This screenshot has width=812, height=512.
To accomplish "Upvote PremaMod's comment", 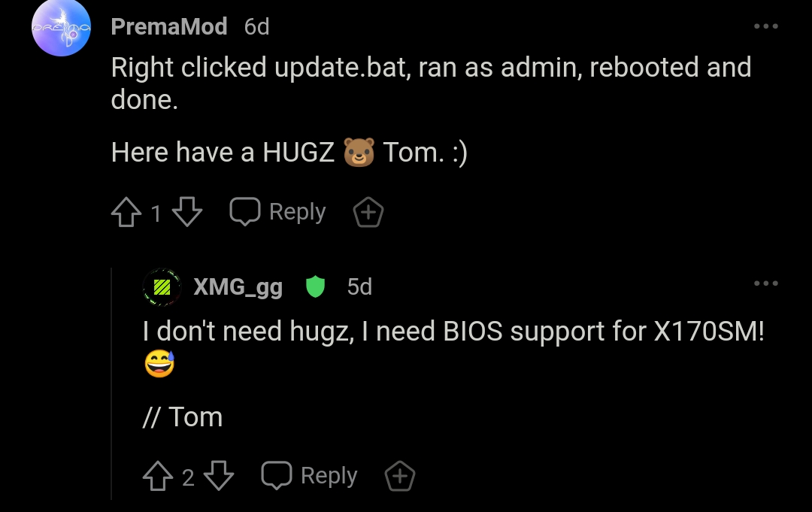I will click(x=126, y=214).
